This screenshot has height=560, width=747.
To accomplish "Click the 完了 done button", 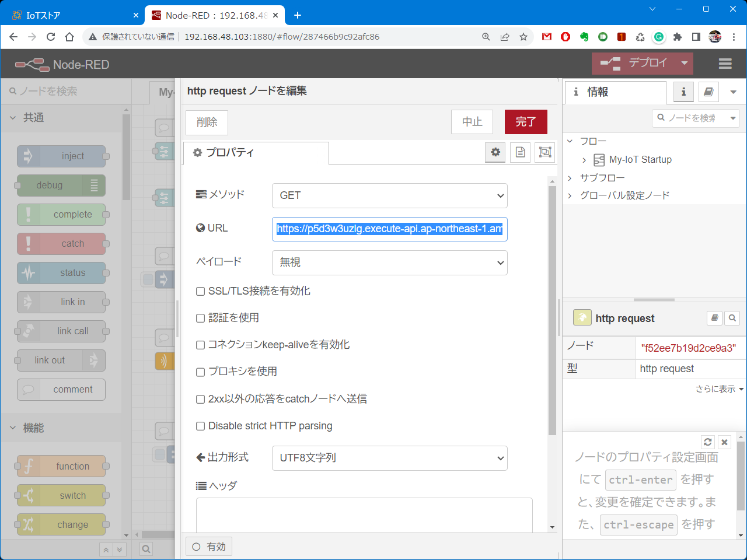I will coord(526,122).
